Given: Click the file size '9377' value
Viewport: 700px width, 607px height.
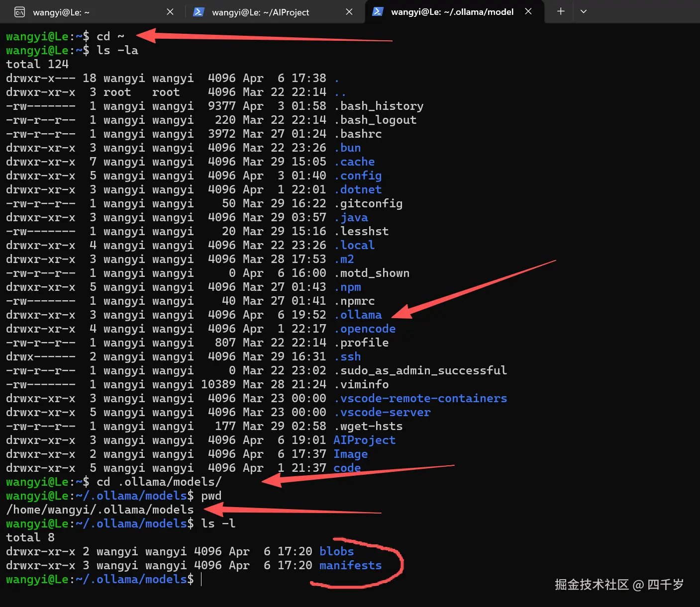Looking at the screenshot, I should 222,106.
